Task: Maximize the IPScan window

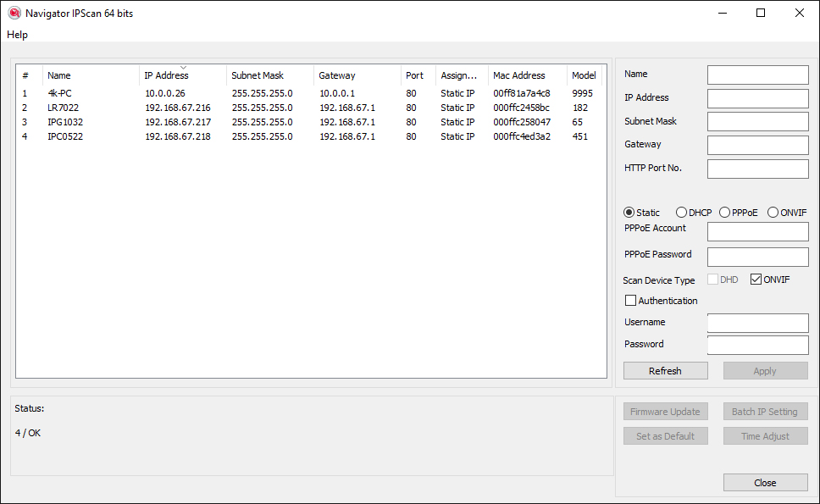Action: [760, 13]
